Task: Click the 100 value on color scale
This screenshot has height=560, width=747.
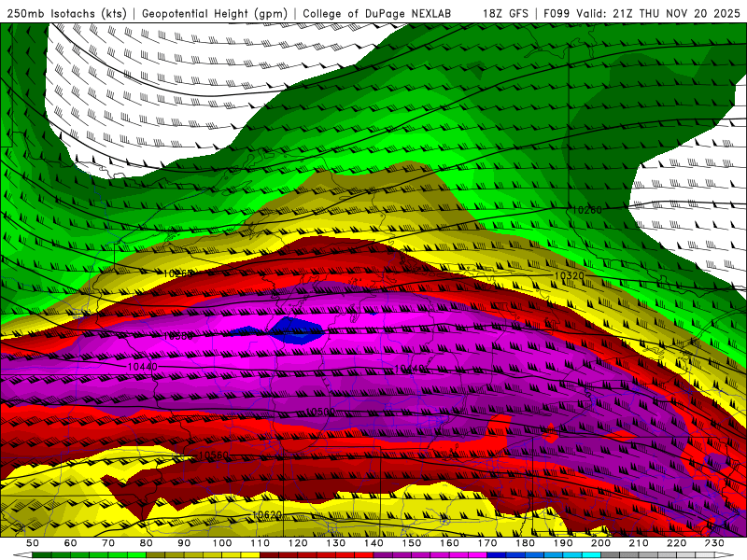Action: point(222,543)
